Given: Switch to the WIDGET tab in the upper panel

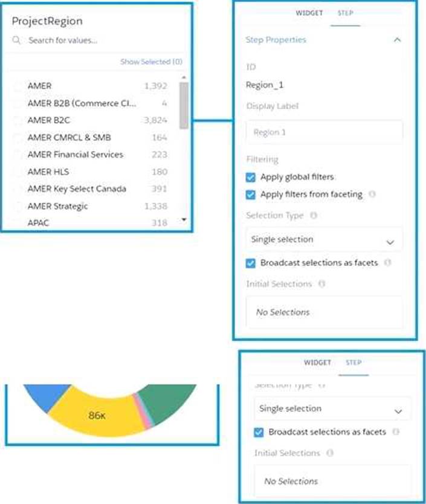Looking at the screenshot, I should point(309,13).
